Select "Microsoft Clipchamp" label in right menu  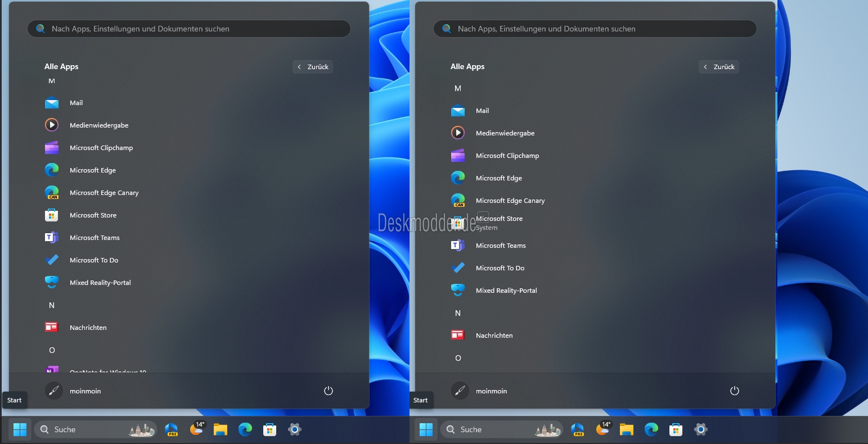point(507,156)
